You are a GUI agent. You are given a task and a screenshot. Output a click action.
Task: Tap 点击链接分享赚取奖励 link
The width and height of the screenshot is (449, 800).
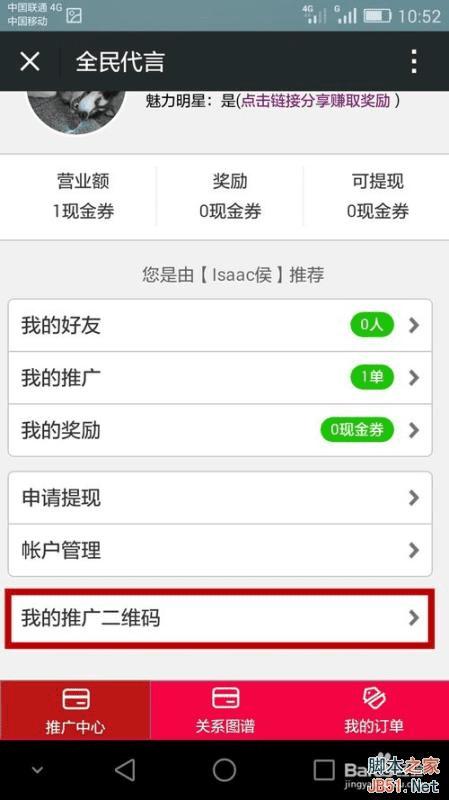(315, 101)
